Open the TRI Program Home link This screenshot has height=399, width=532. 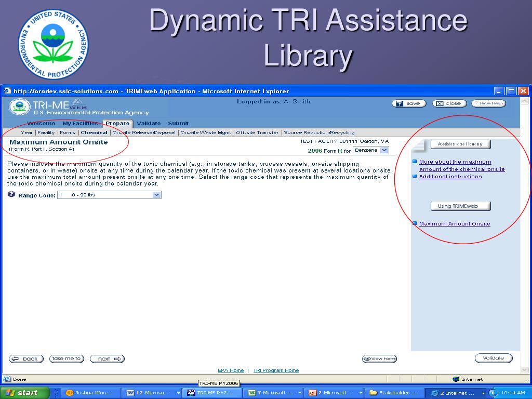276,370
